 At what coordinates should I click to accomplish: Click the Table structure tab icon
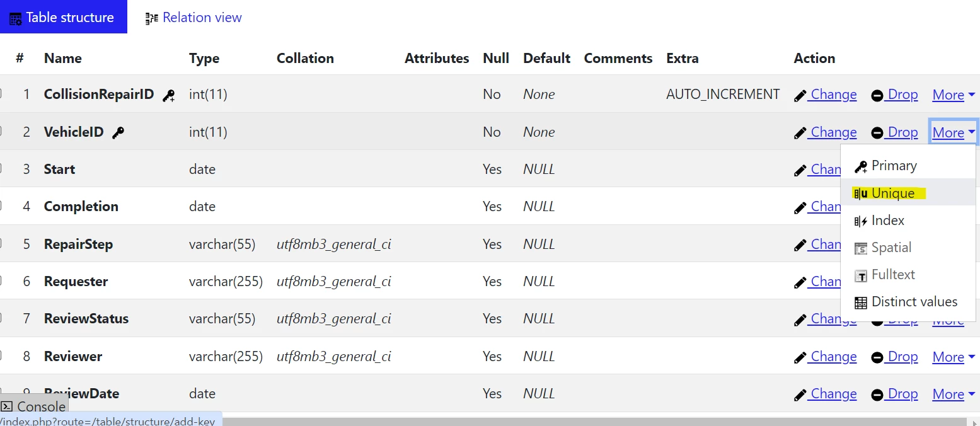pyautogui.click(x=16, y=18)
